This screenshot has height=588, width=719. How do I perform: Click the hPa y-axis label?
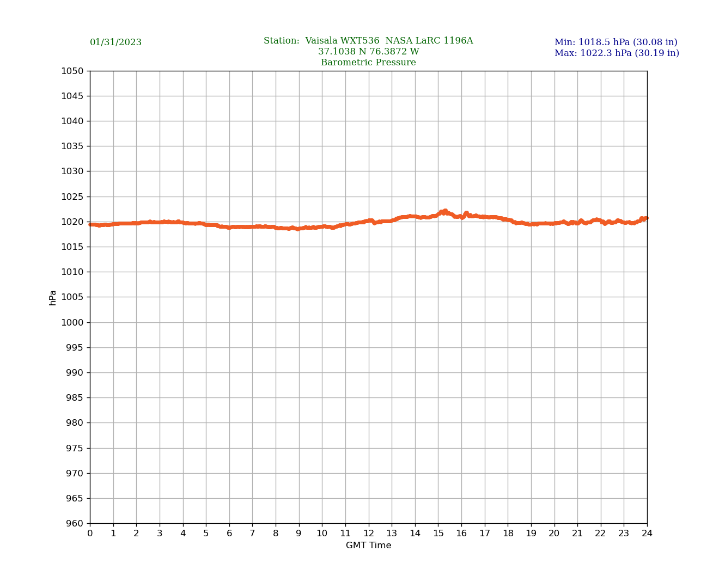click(53, 297)
